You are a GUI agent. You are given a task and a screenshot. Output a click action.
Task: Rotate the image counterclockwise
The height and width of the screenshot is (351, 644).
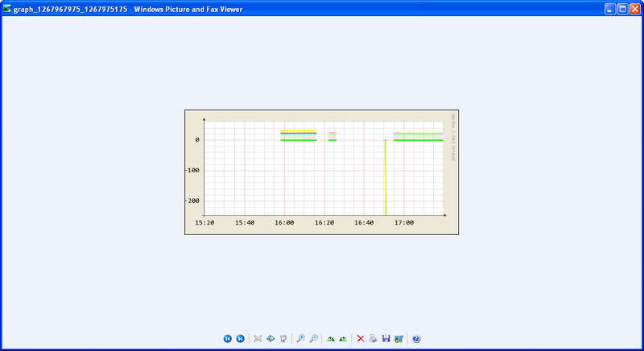(x=343, y=339)
